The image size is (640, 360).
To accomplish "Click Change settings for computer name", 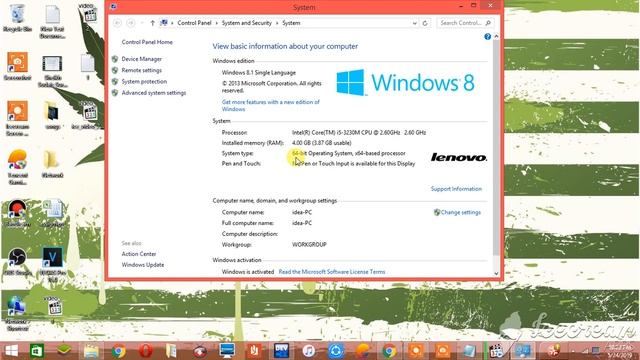I will click(460, 213).
